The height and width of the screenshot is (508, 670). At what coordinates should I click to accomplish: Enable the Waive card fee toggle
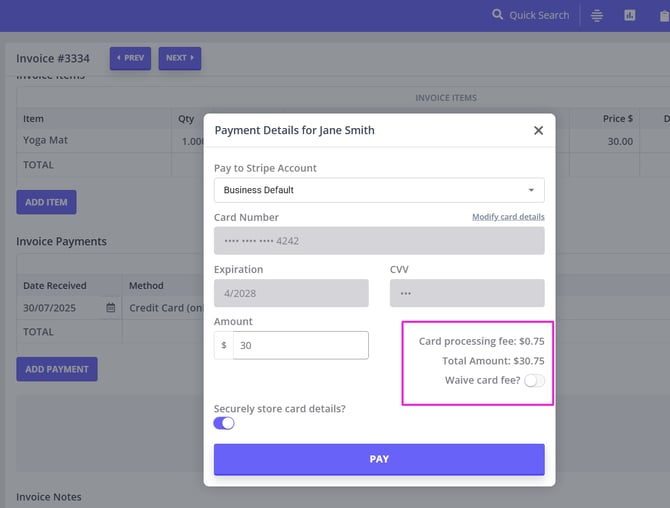(x=534, y=380)
